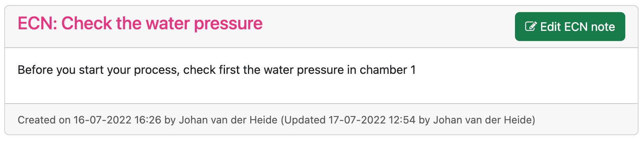644x143 pixels.
Task: Click the phrase Before you start your process
Action: click(98, 70)
